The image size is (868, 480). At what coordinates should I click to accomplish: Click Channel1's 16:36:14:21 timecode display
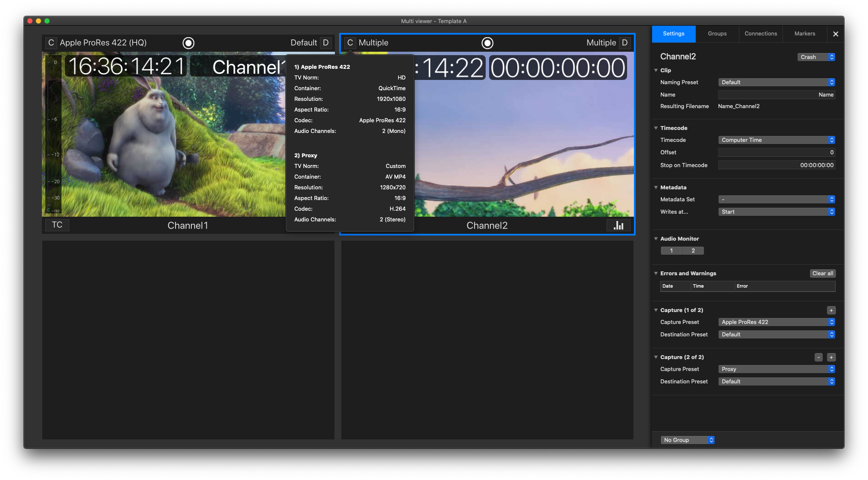(x=126, y=67)
